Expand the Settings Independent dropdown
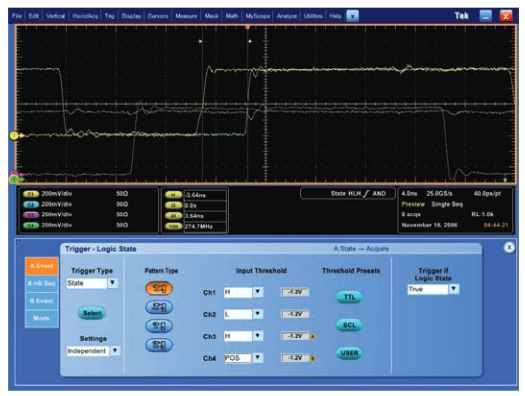 (x=115, y=351)
